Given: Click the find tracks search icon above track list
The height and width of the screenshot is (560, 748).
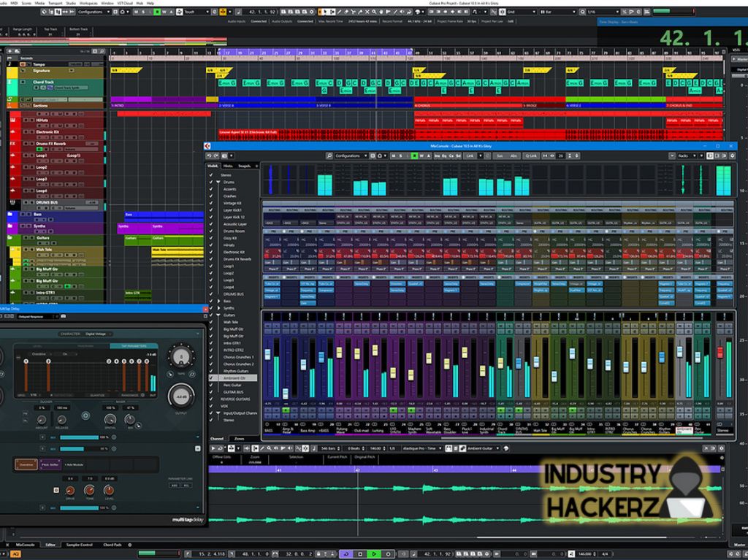Looking at the screenshot, I should 102,51.
